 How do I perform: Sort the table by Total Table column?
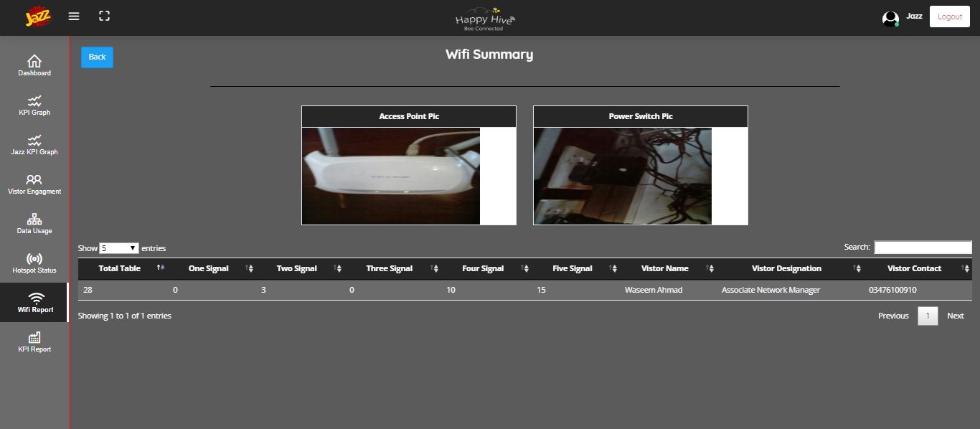tap(121, 268)
